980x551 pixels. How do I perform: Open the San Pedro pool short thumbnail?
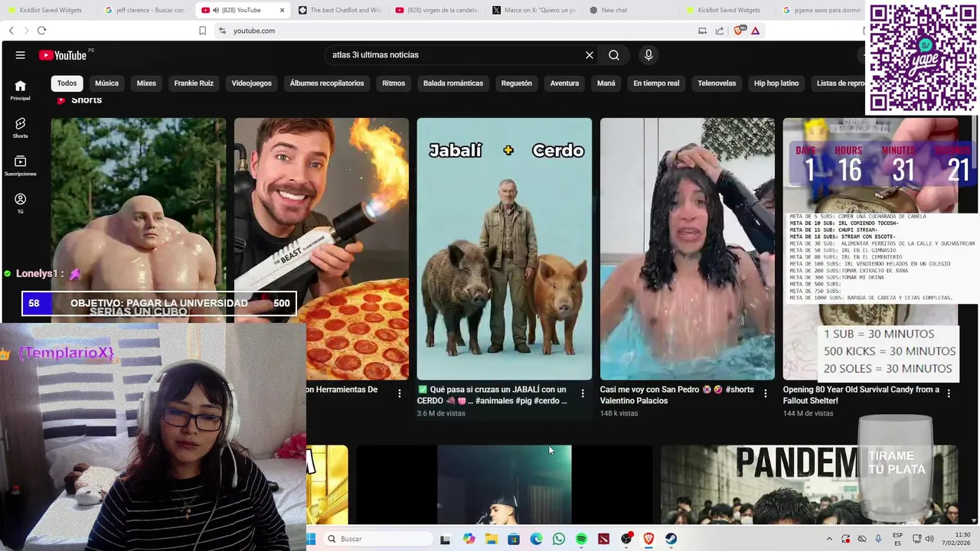[688, 249]
